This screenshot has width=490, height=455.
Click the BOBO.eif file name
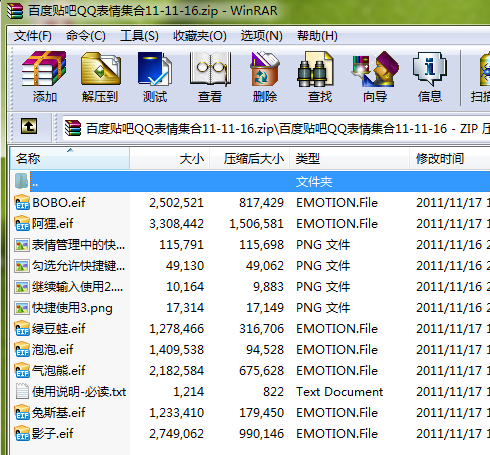(x=59, y=203)
